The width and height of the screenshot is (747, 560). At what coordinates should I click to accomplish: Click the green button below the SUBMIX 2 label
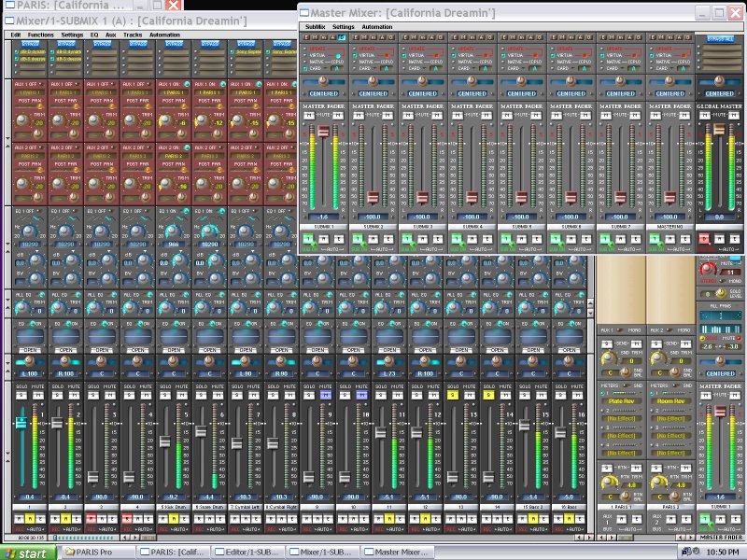pos(358,239)
